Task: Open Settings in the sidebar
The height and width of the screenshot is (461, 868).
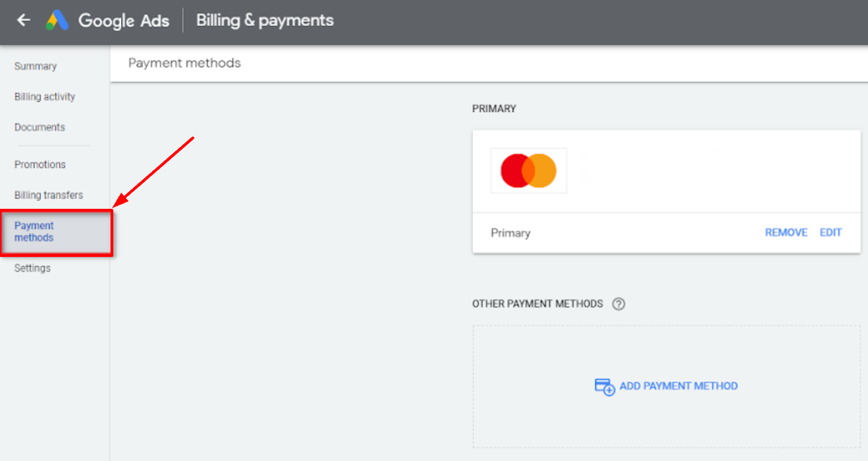Action: (x=32, y=268)
